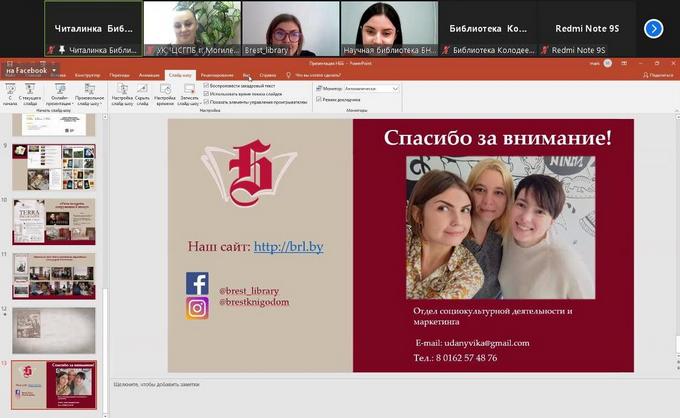Click 'Отдел социокультурной деятельности' text box
The width and height of the screenshot is (680, 418).
493,317
